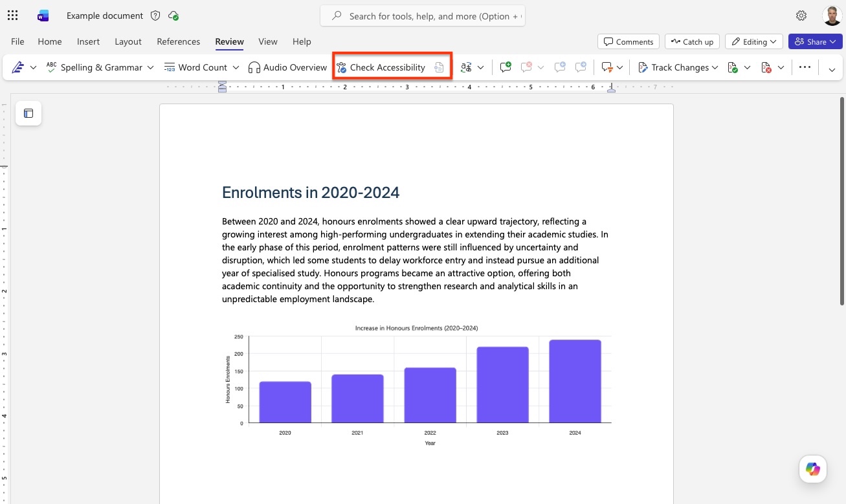Switch to the Insert tab
Image resolution: width=846 pixels, height=504 pixels.
[88, 41]
